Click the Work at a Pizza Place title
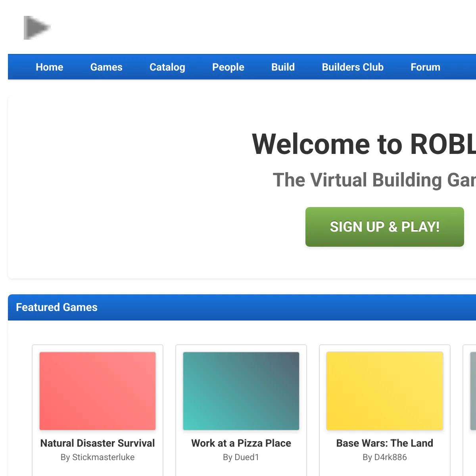The width and height of the screenshot is (476, 476). coord(241,443)
